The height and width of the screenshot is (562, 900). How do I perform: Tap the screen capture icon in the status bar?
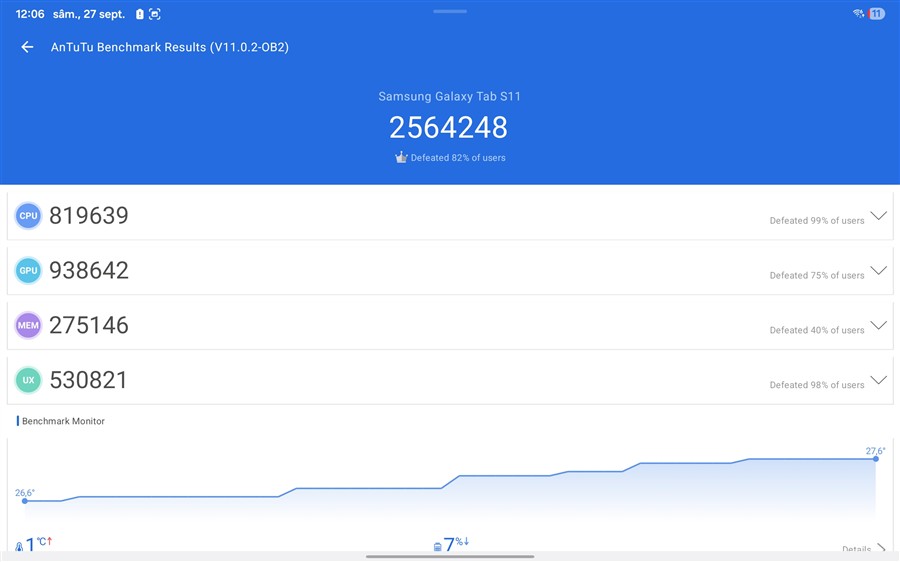[155, 15]
